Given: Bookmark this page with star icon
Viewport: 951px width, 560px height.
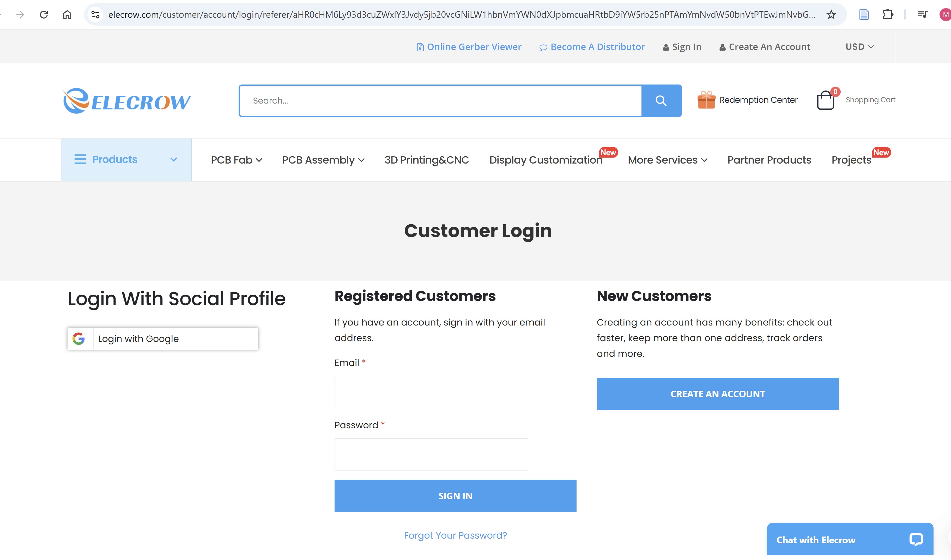Looking at the screenshot, I should (x=831, y=15).
